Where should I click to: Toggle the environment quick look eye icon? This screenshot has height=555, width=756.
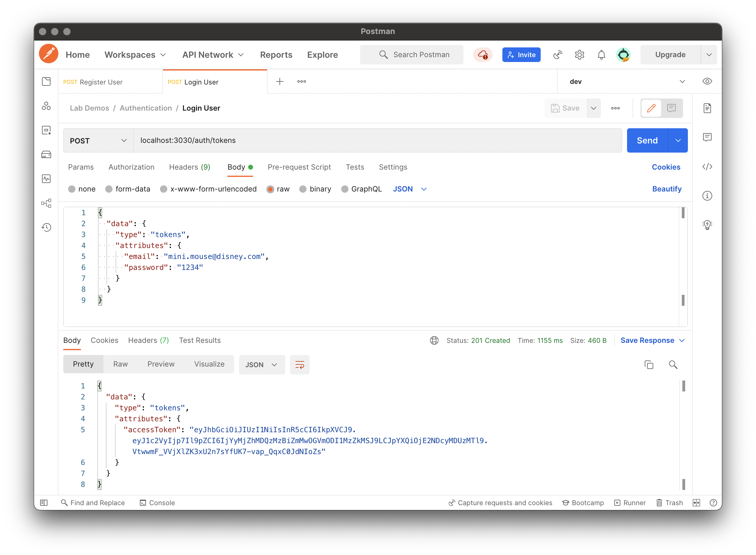pos(707,82)
